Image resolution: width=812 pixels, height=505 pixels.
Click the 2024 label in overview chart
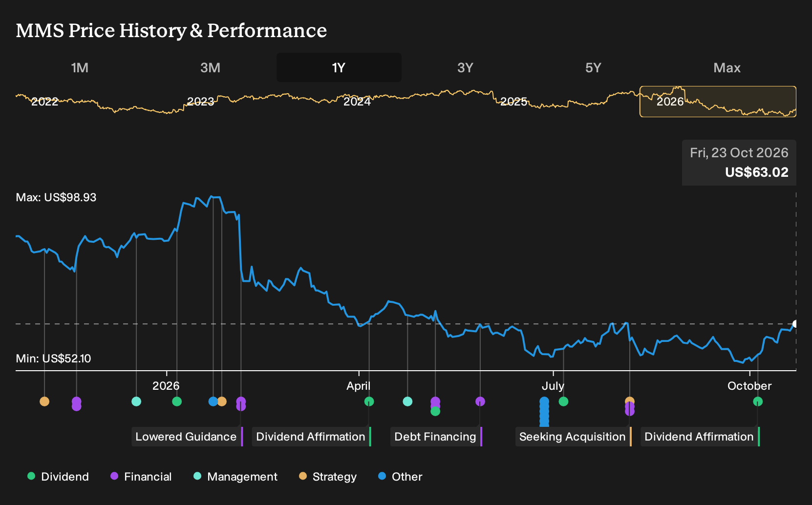pos(357,102)
